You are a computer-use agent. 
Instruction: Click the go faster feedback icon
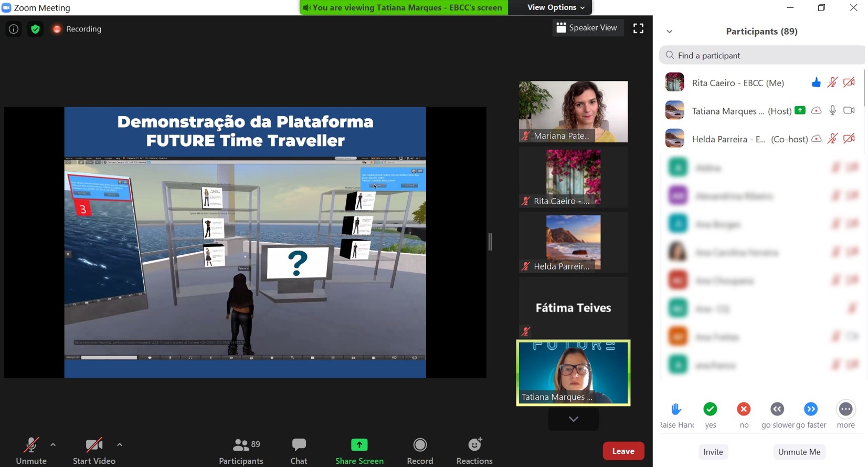(x=811, y=409)
